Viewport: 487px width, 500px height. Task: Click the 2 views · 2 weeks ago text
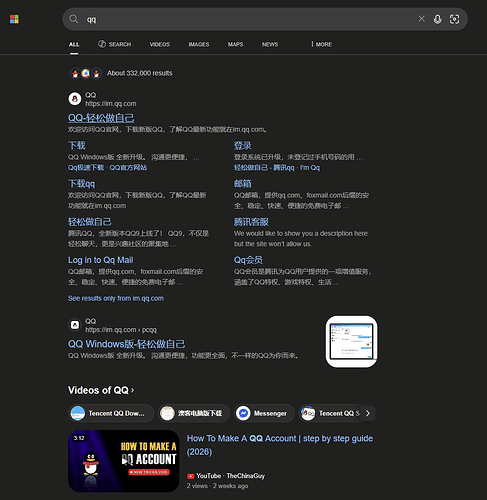tap(217, 486)
